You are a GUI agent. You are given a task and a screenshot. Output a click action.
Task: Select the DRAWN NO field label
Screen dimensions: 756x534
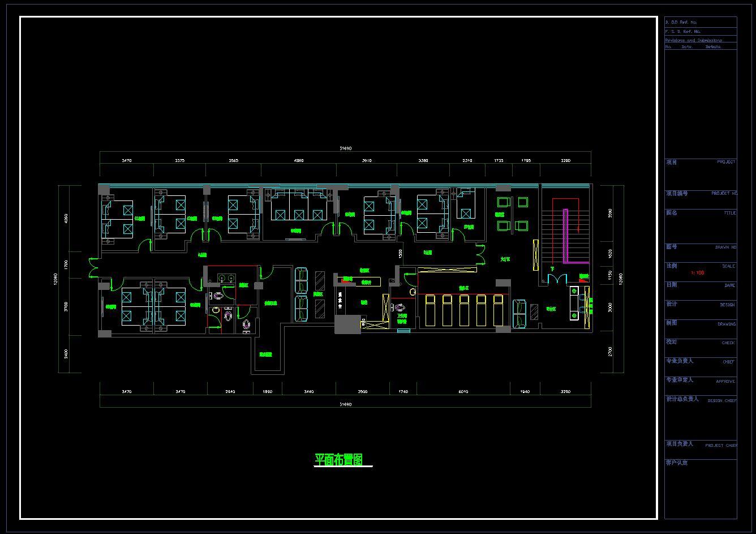[x=725, y=247]
